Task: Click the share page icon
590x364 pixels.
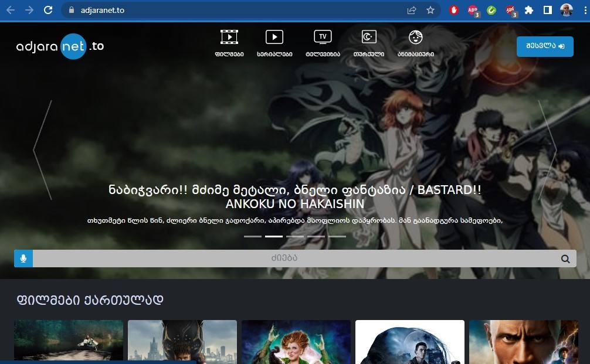Action: click(412, 10)
